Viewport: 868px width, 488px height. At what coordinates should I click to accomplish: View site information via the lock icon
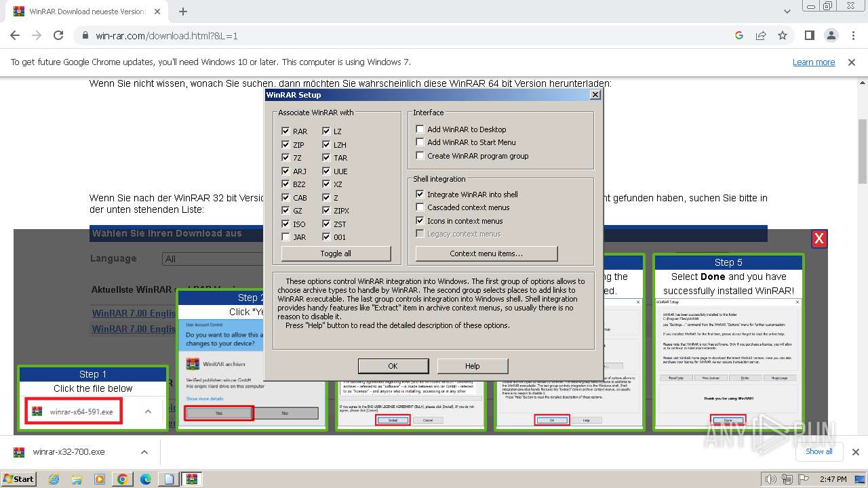tap(85, 36)
